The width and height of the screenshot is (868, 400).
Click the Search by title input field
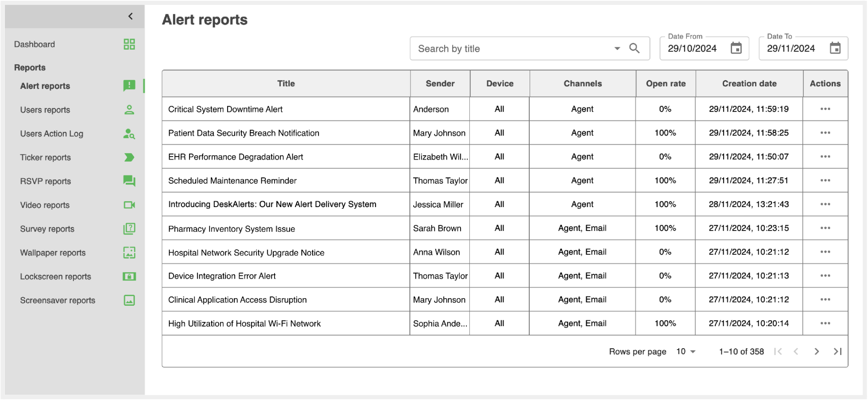509,49
